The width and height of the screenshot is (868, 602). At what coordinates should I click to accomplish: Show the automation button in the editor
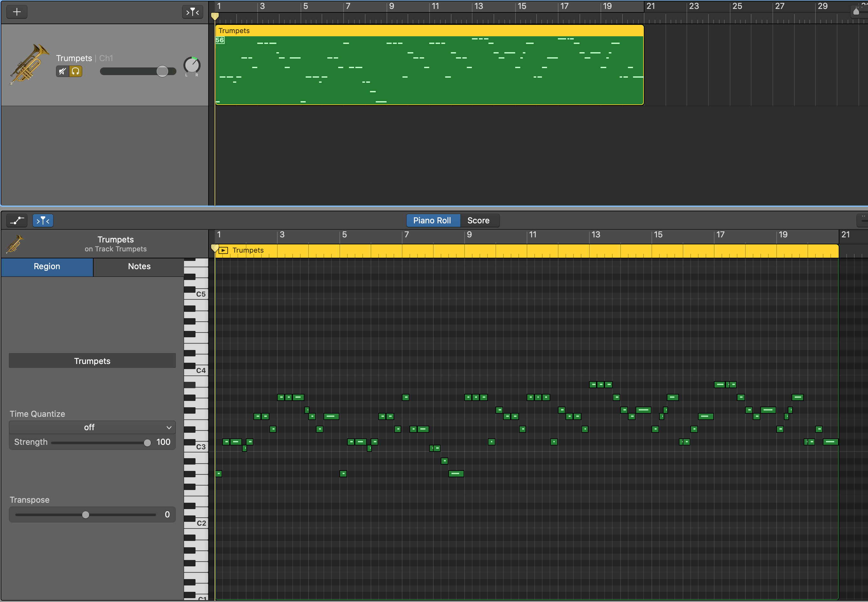pyautogui.click(x=17, y=220)
